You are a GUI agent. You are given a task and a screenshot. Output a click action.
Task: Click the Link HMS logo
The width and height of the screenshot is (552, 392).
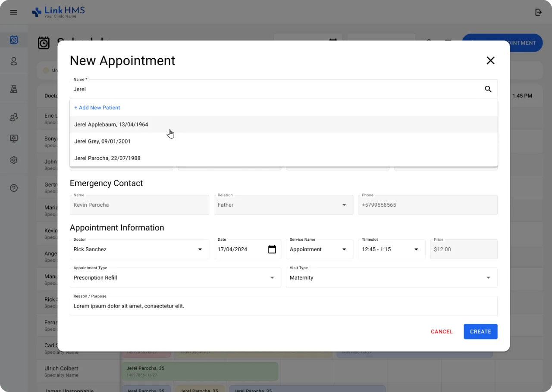point(58,12)
